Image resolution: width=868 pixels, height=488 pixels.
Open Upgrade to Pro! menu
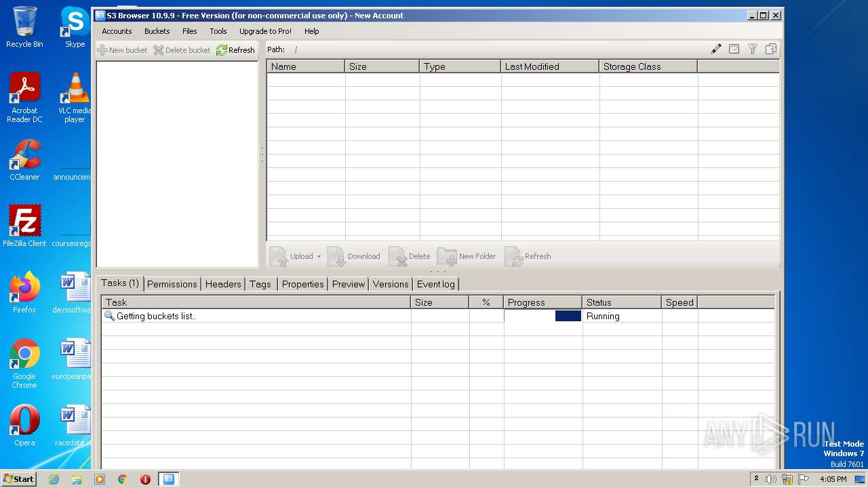pyautogui.click(x=265, y=31)
